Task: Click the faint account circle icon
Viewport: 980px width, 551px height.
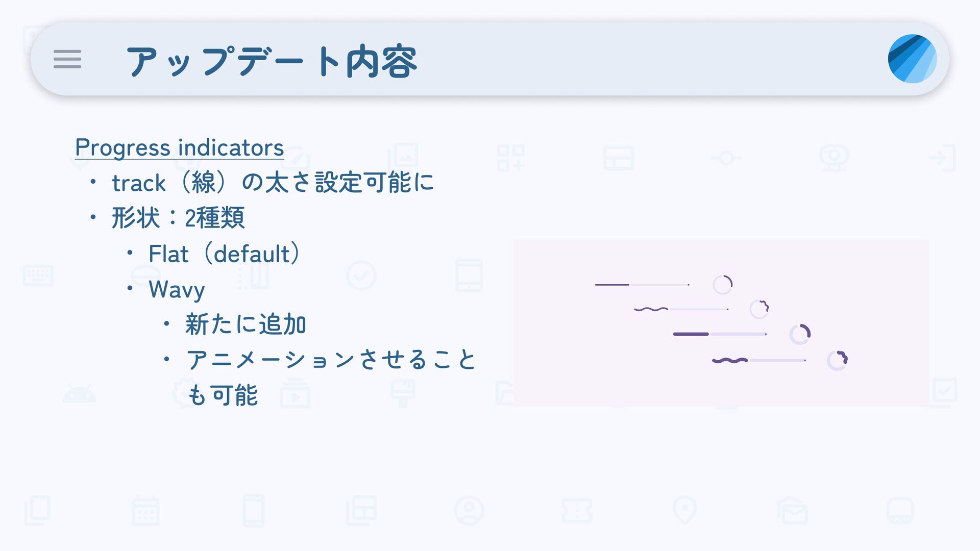Action: pyautogui.click(x=469, y=510)
